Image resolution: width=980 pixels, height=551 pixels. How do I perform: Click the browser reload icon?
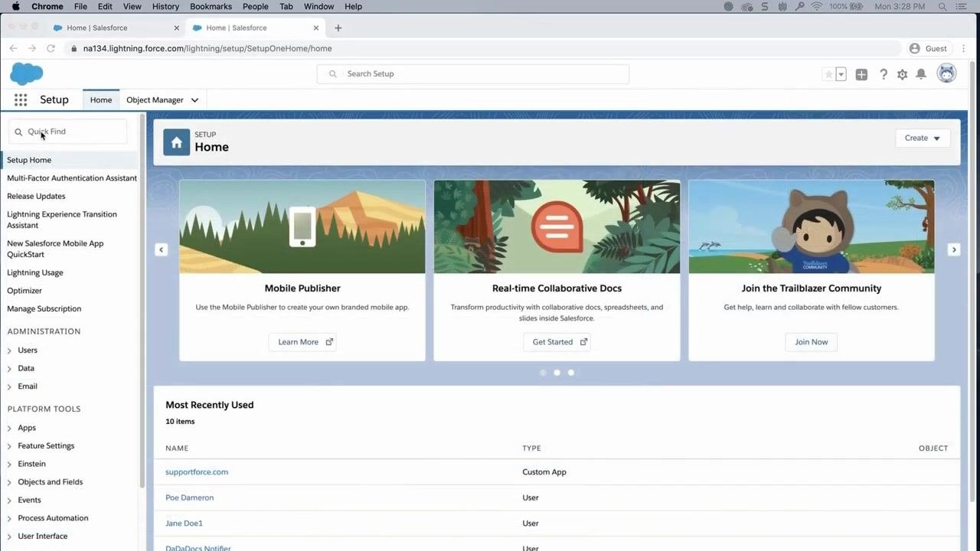coord(51,48)
